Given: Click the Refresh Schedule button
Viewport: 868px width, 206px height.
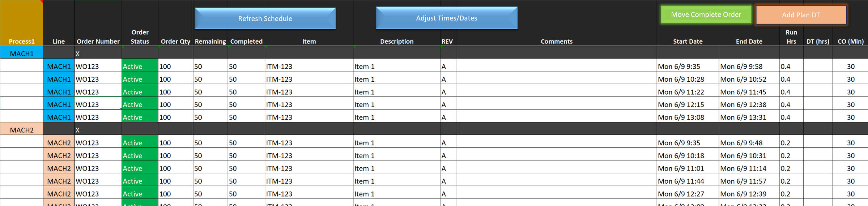Looking at the screenshot, I should click(265, 18).
